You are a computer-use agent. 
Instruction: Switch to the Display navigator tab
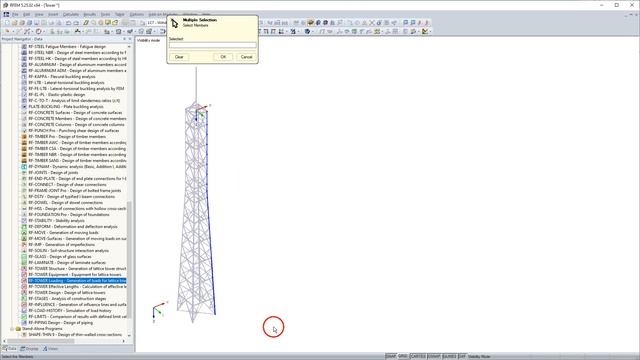(29, 349)
